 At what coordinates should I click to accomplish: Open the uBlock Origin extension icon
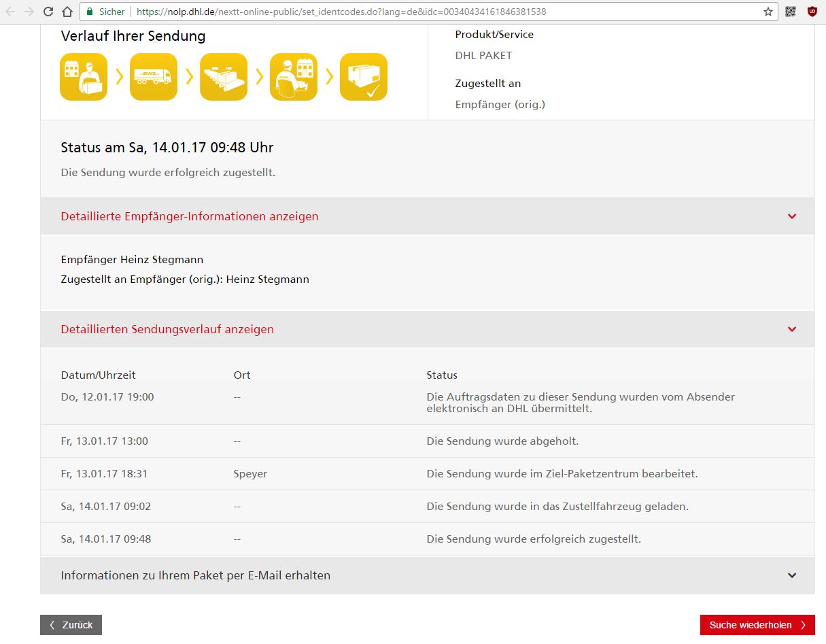tap(812, 12)
